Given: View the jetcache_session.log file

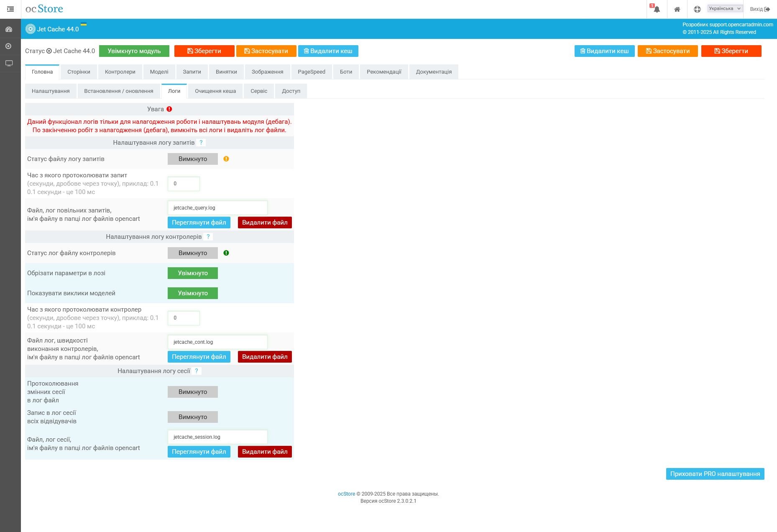Looking at the screenshot, I should [x=199, y=452].
